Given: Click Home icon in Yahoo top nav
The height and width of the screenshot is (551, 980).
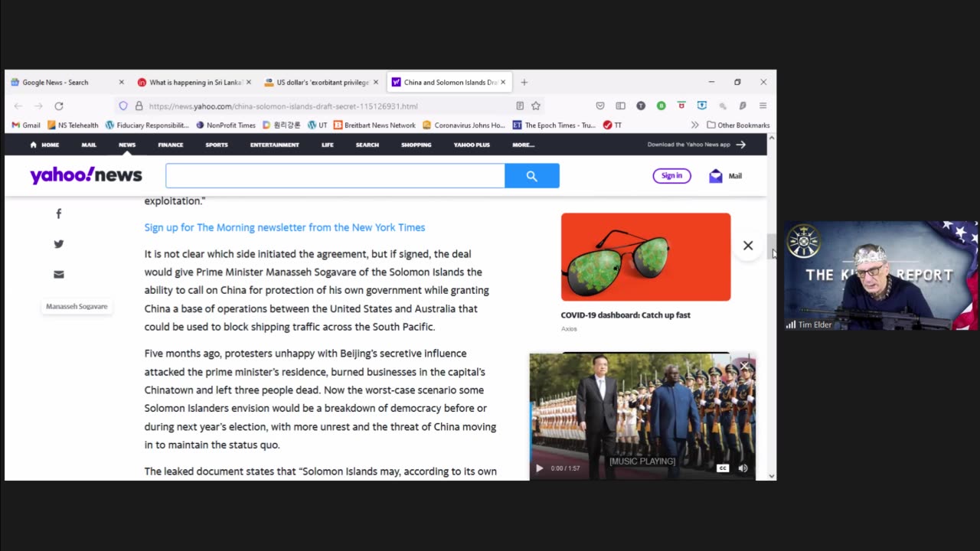Looking at the screenshot, I should click(33, 145).
